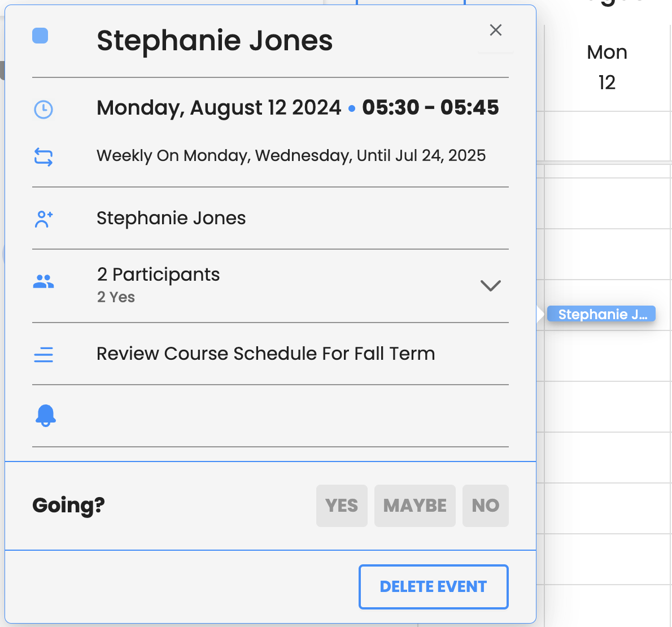Viewport: 672px width, 627px height.
Task: Click the Mon 12 day header
Action: click(x=607, y=67)
